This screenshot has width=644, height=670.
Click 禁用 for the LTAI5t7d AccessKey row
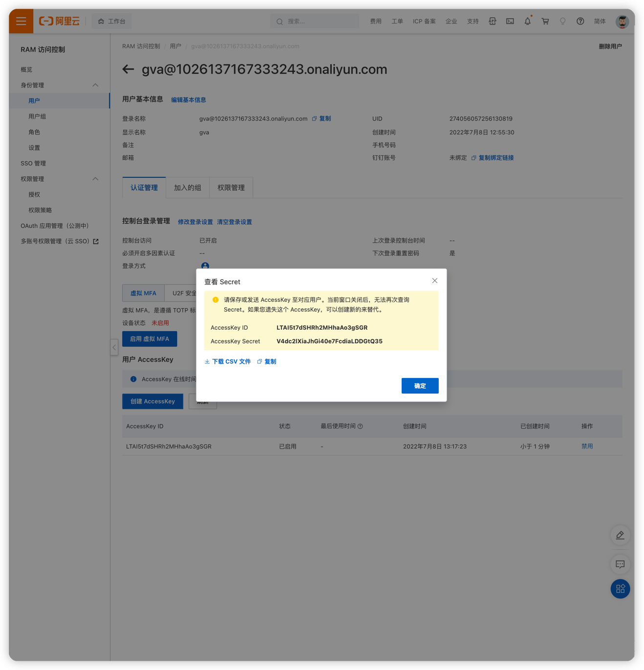pyautogui.click(x=587, y=446)
